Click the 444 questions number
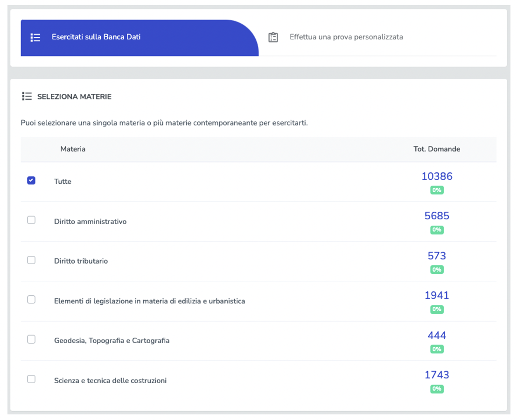The height and width of the screenshot is (420, 517). [x=437, y=336]
